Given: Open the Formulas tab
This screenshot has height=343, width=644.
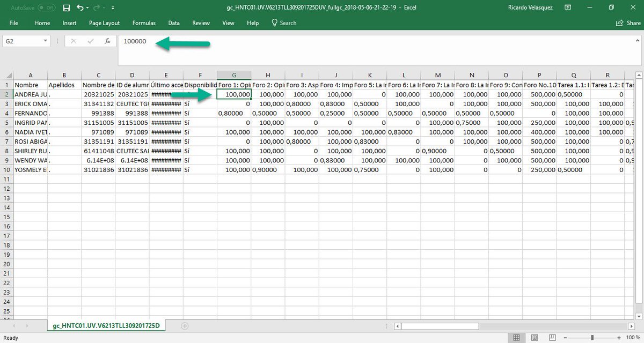Looking at the screenshot, I should [144, 23].
